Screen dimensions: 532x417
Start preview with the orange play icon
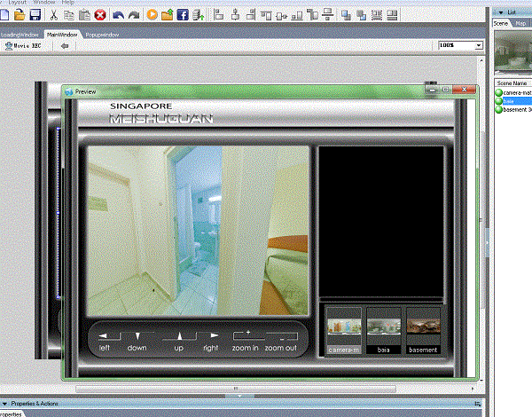(152, 14)
